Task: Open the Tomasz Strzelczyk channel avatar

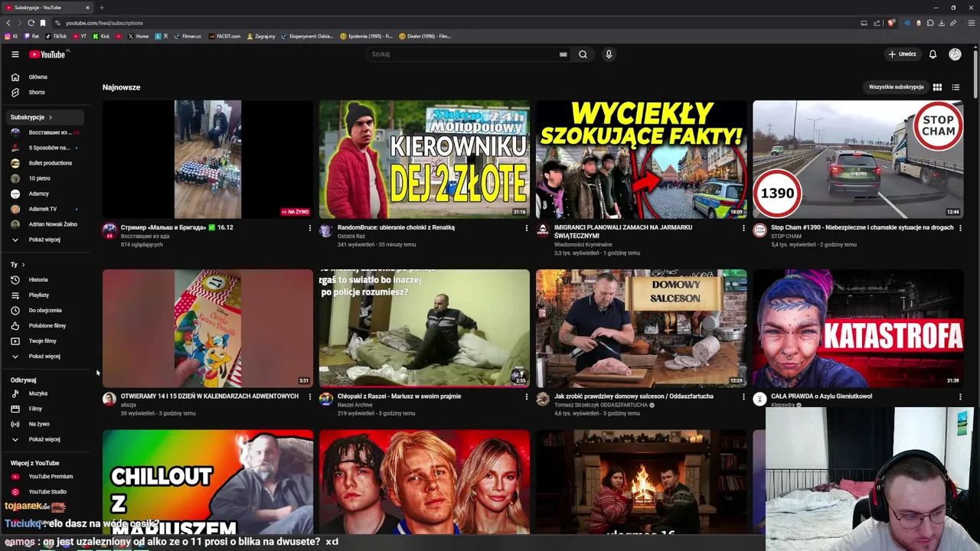Action: [543, 399]
